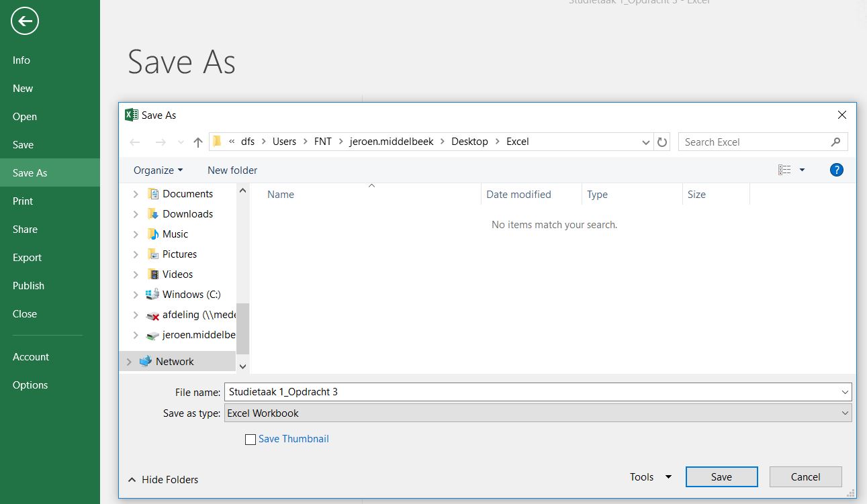Open the Export tab in backstage
Screen dimensions: 867x504
27,258
